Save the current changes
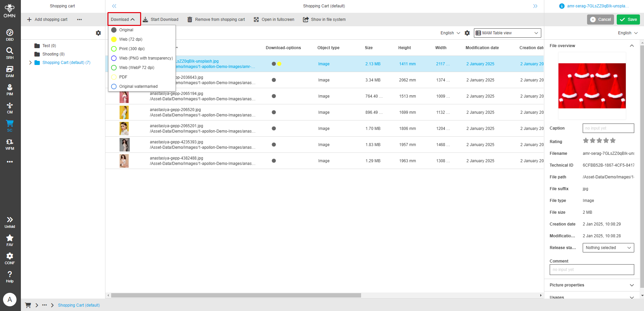 (x=628, y=19)
